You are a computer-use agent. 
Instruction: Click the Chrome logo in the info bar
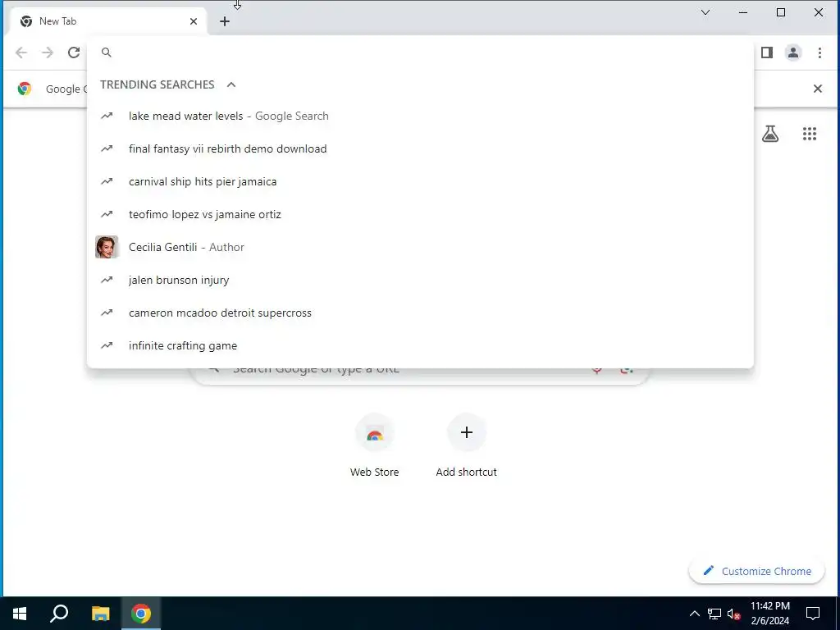pyautogui.click(x=24, y=89)
